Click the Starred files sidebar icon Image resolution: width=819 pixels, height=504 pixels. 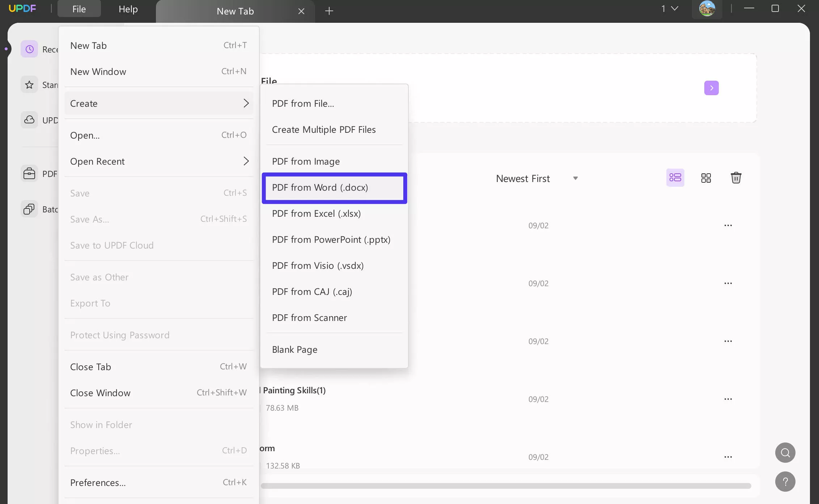pos(29,84)
